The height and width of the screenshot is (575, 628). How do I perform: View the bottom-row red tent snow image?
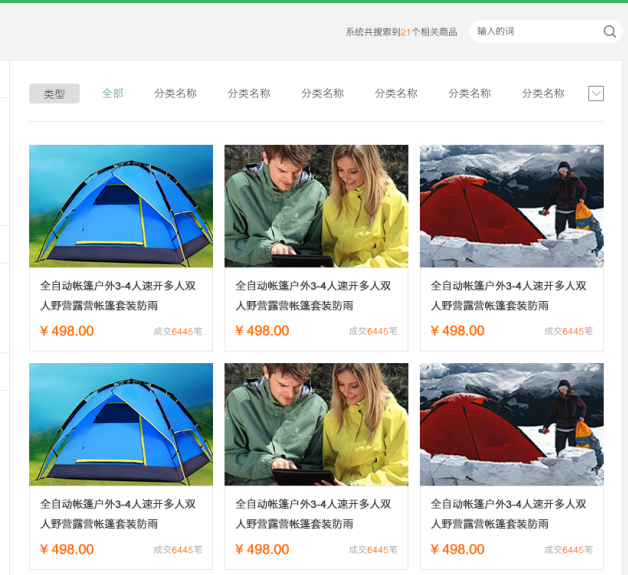512,424
